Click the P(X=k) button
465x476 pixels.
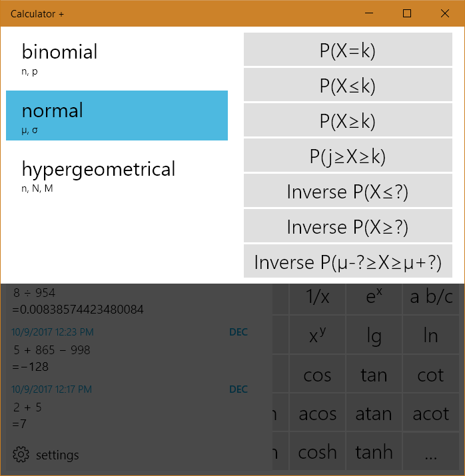(x=348, y=50)
